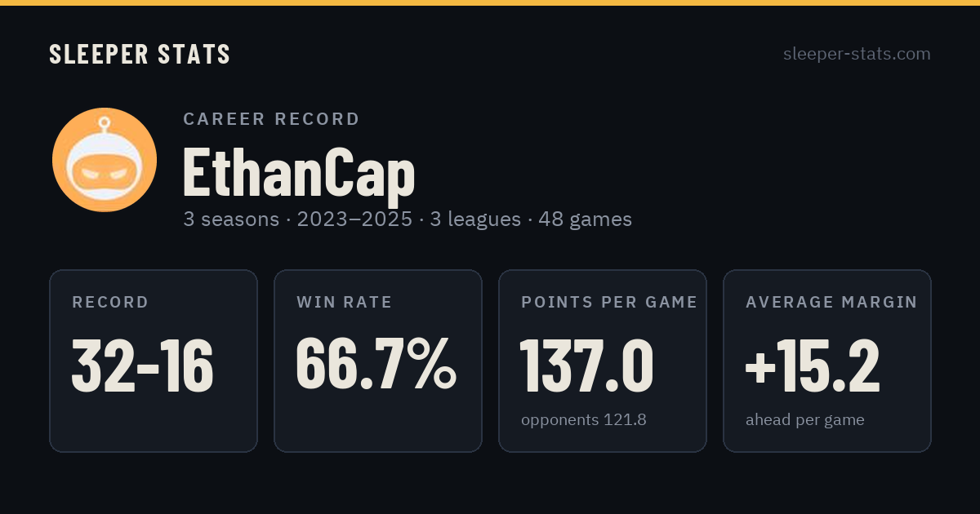Viewport: 980px width, 514px height.
Task: Click the ahead per game subtext
Action: [x=805, y=420]
